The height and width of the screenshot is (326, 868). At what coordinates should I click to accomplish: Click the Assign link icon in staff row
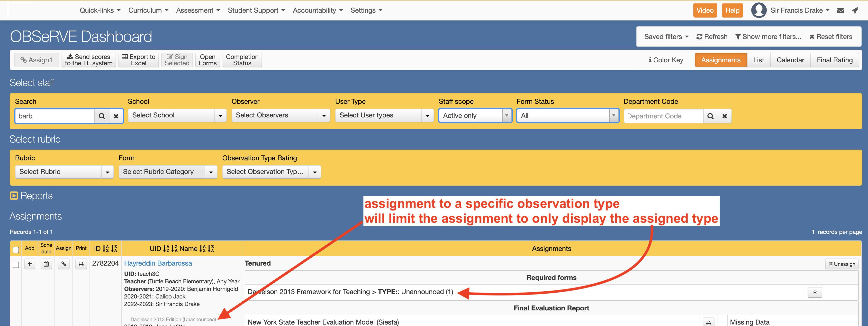64,264
